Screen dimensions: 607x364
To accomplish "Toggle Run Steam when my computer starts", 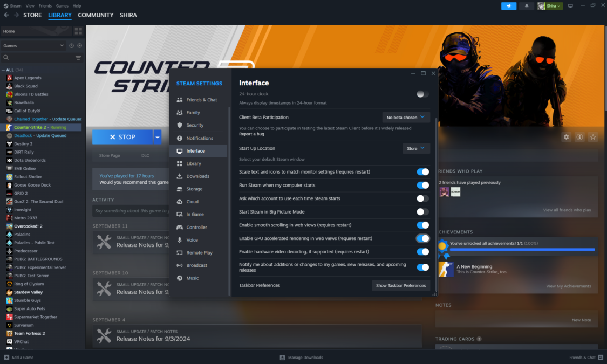I will [422, 185].
